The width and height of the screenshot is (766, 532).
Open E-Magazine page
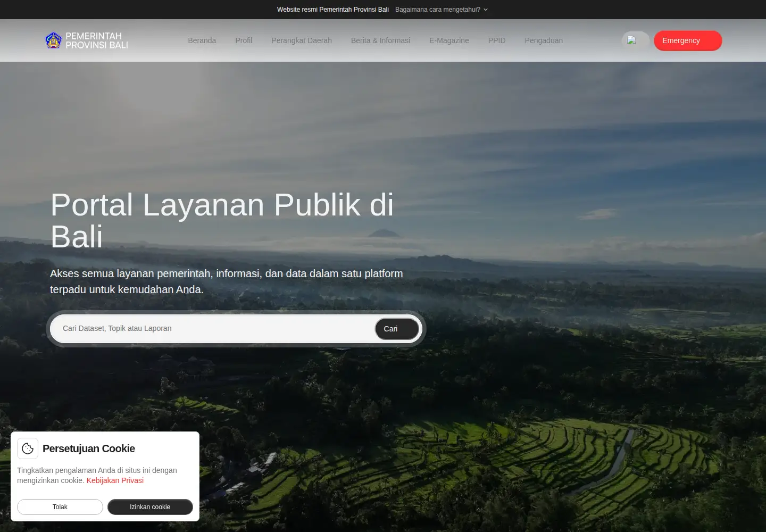pyautogui.click(x=449, y=40)
